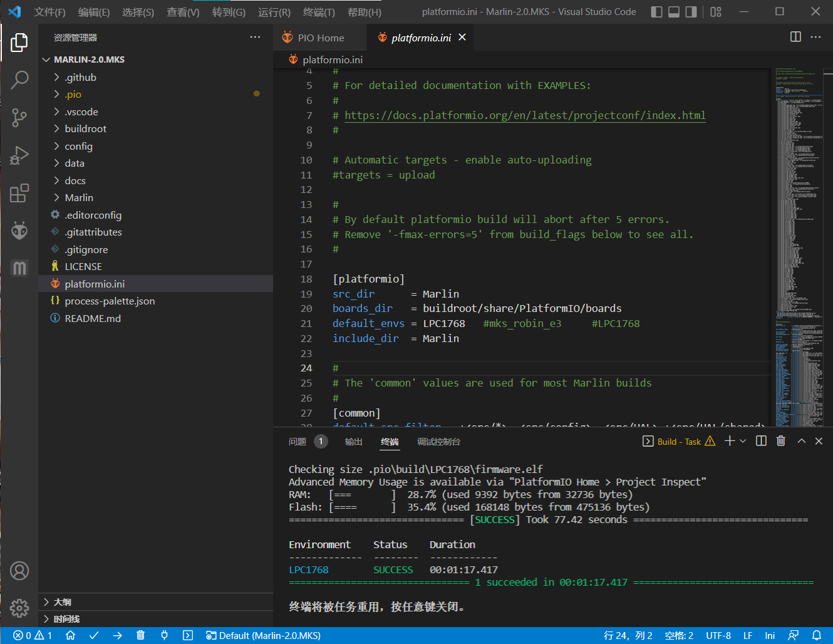Open editor more actions menu
Screen dimensions: 833x644
(x=815, y=37)
